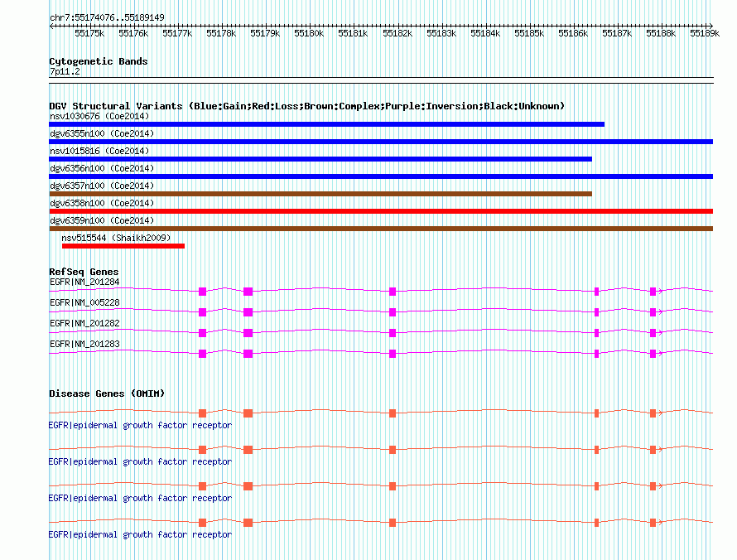Open the dgv6358n100 (Coe2014) variant label
Image resolution: width=737 pixels, height=560 pixels.
(102, 203)
